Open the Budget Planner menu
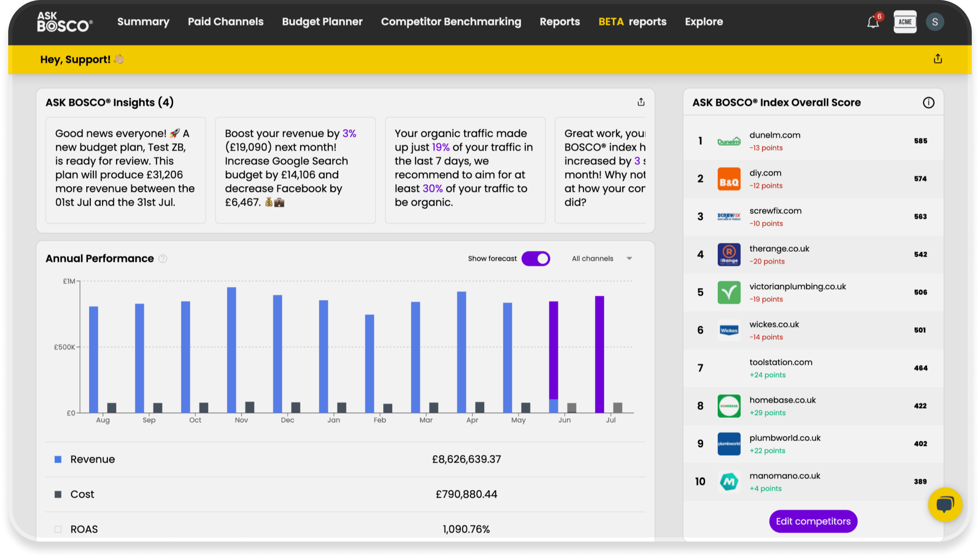 click(322, 22)
